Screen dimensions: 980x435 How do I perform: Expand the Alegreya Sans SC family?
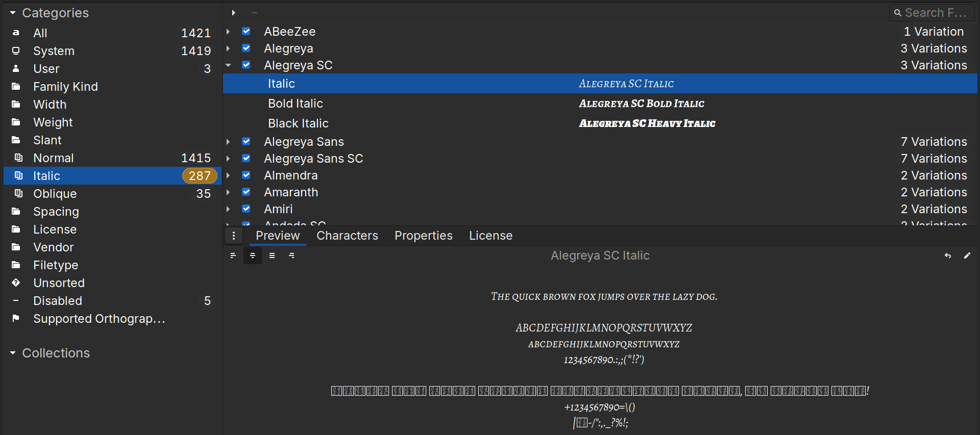pos(228,159)
